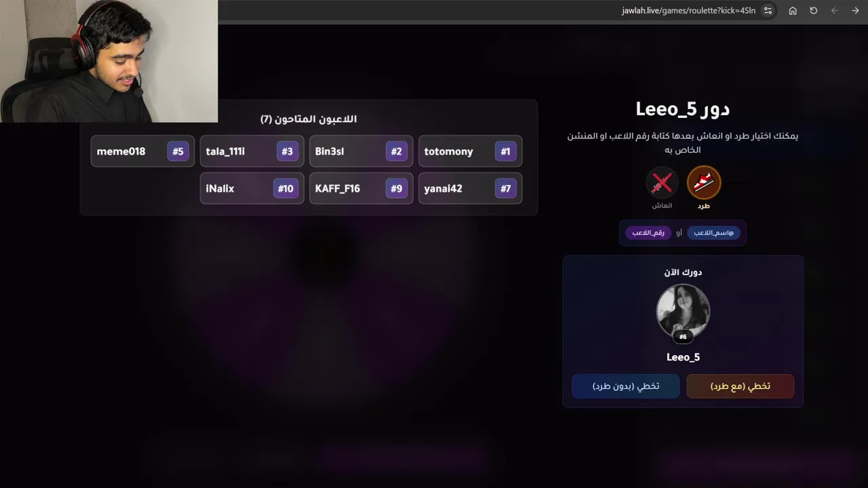Click the player-number (رقم_اللاعب) tag
Screen dimensions: 868x488
tap(648, 232)
